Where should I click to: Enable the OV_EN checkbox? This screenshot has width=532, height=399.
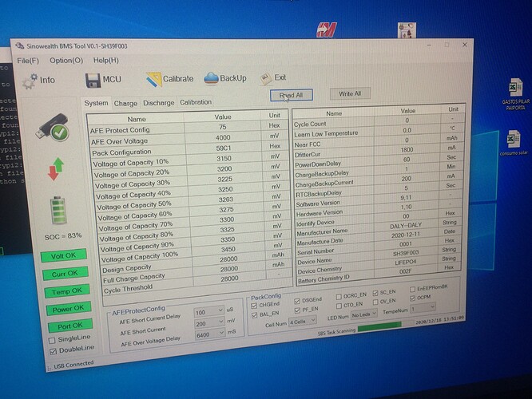(375, 302)
